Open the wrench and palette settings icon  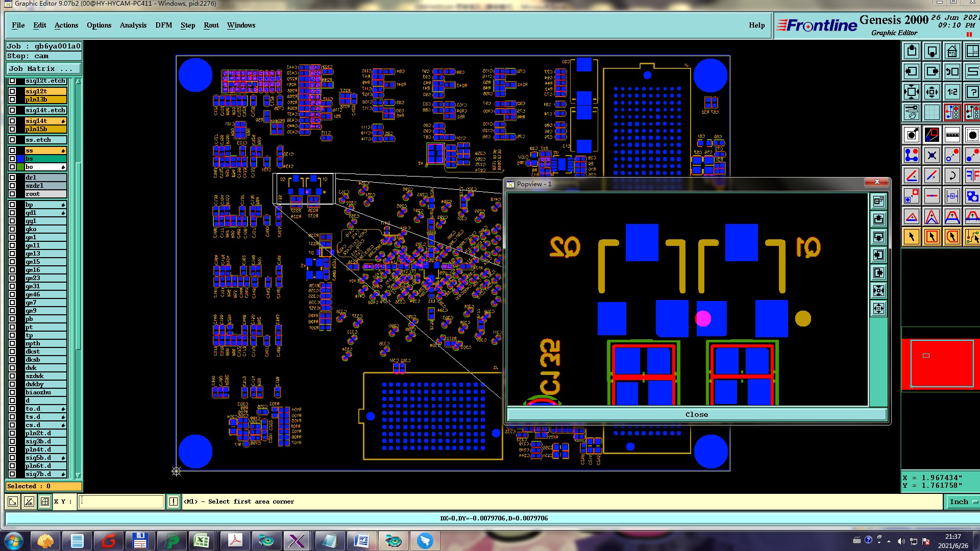pyautogui.click(x=912, y=112)
